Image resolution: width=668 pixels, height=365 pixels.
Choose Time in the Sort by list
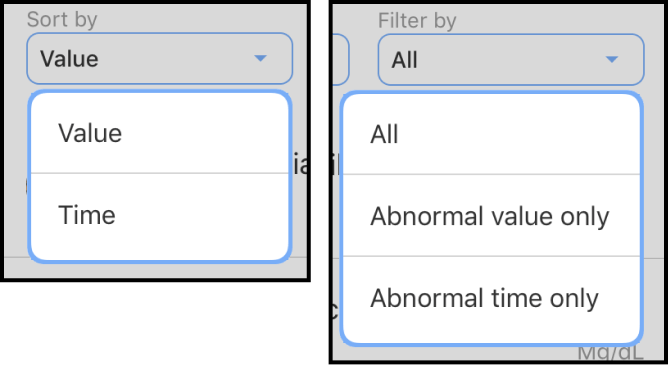[159, 216]
